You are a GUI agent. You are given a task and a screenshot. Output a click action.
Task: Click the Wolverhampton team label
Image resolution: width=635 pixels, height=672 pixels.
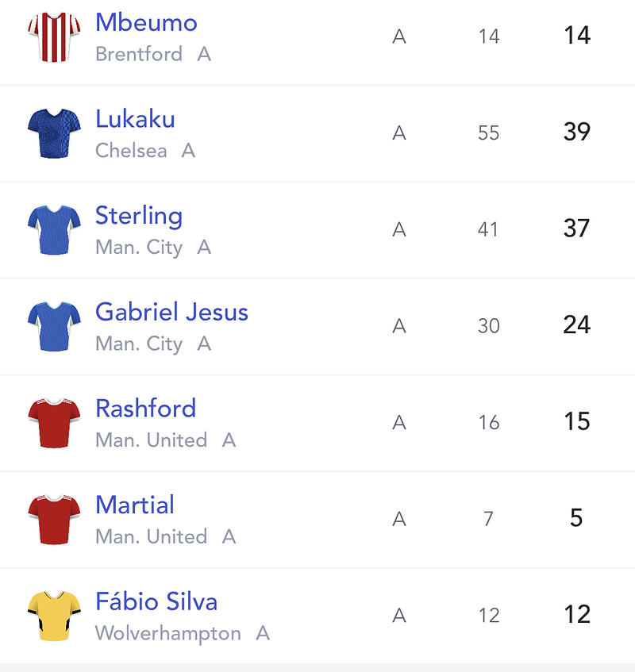point(168,634)
